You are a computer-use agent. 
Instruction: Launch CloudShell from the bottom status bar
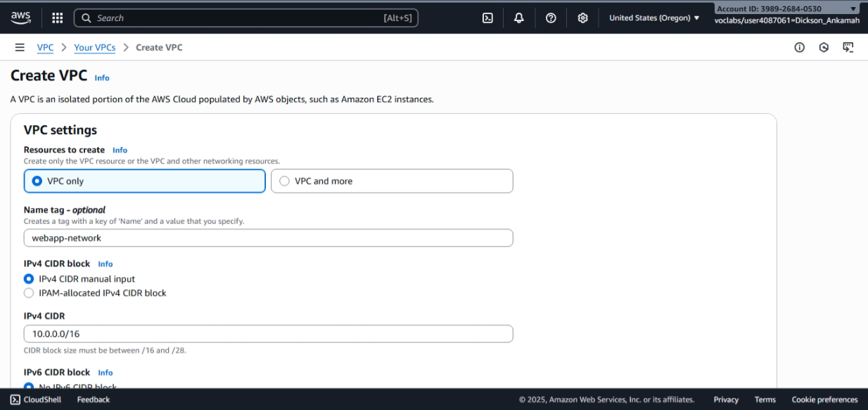(36, 399)
